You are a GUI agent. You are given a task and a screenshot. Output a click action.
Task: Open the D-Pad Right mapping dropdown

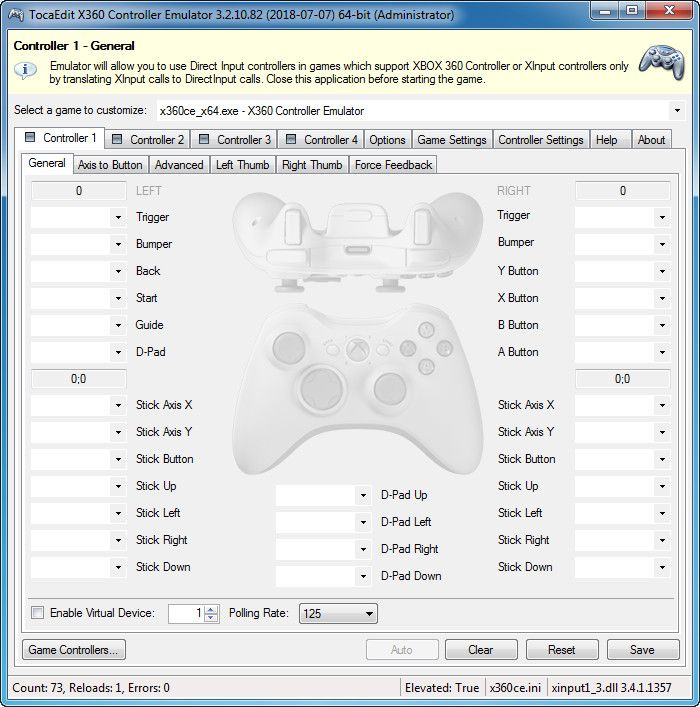pos(363,549)
